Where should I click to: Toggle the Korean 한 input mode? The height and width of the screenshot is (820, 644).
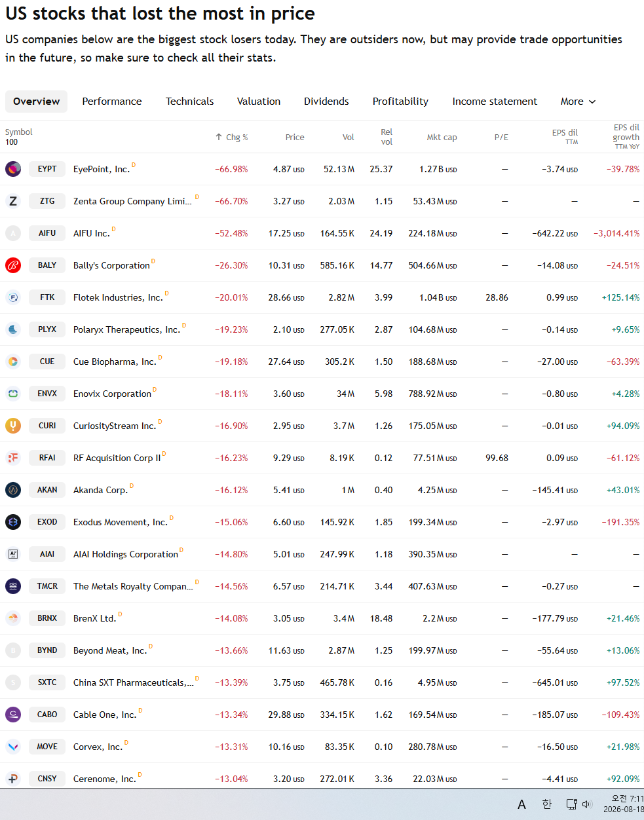pyautogui.click(x=546, y=804)
